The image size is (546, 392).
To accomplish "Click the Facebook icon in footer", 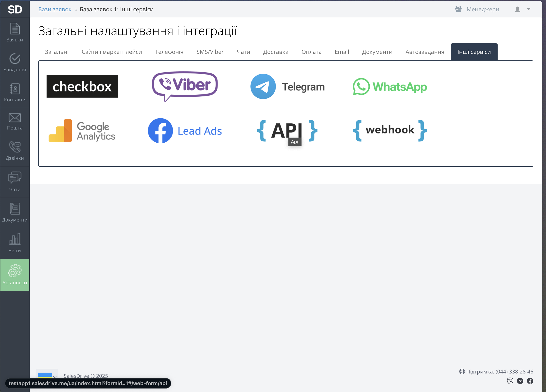I will click(530, 381).
